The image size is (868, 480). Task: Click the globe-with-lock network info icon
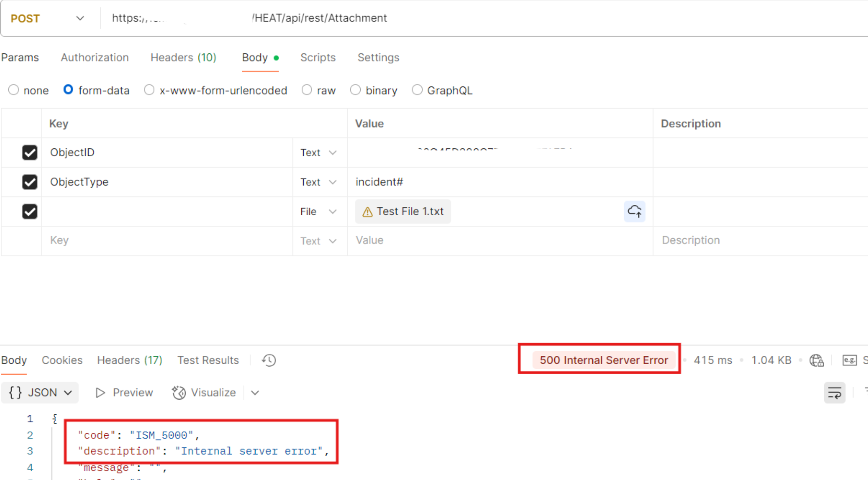[816, 360]
